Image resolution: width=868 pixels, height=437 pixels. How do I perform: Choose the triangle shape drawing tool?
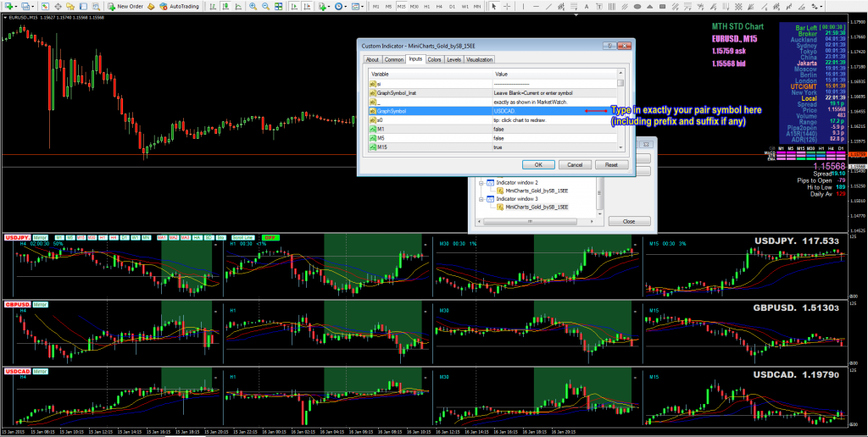pyautogui.click(x=650, y=7)
